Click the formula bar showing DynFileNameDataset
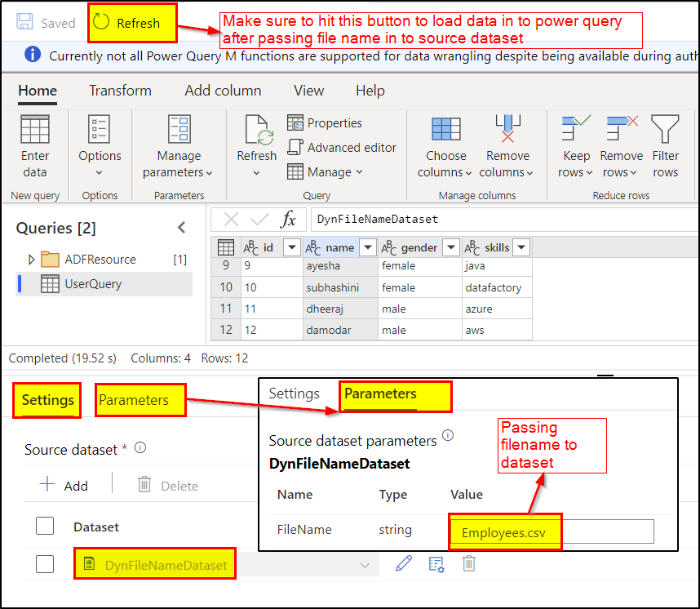This screenshot has height=609, width=700. click(x=504, y=220)
